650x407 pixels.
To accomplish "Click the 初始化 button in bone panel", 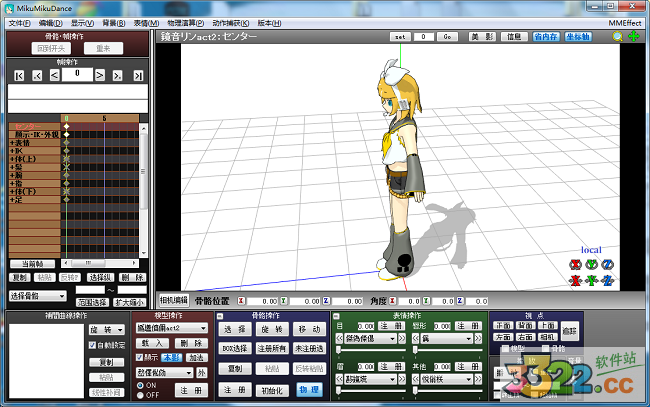I will point(273,389).
